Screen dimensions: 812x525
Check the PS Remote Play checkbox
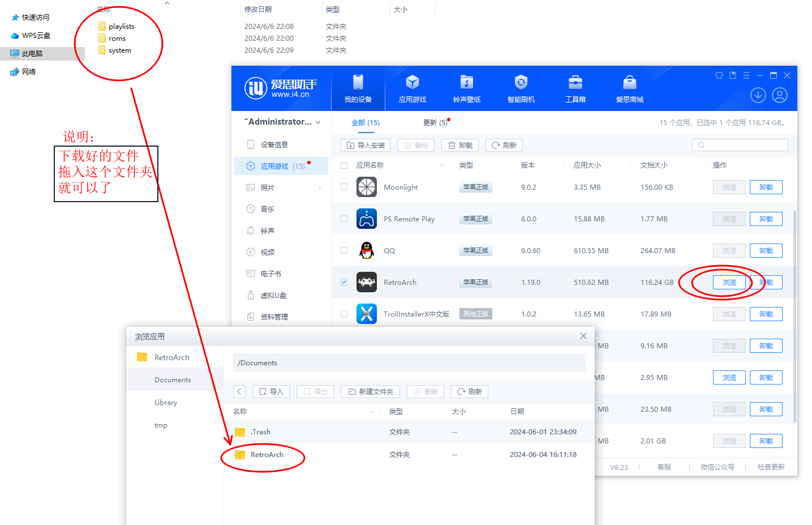(x=344, y=219)
